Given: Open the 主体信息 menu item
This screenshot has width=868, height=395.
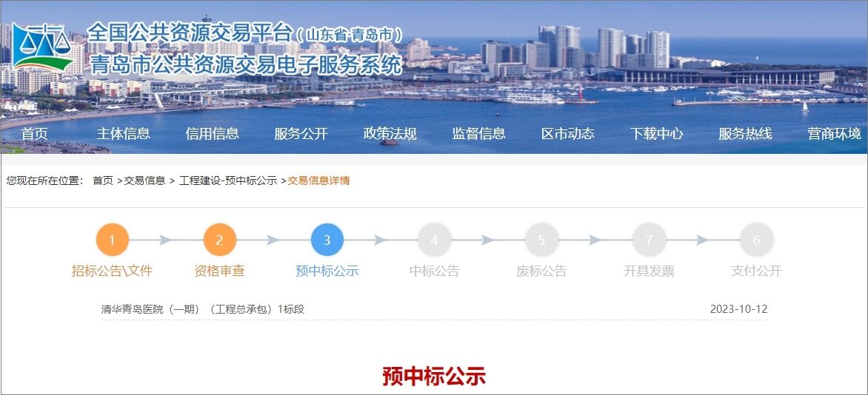Looking at the screenshot, I should [x=123, y=134].
